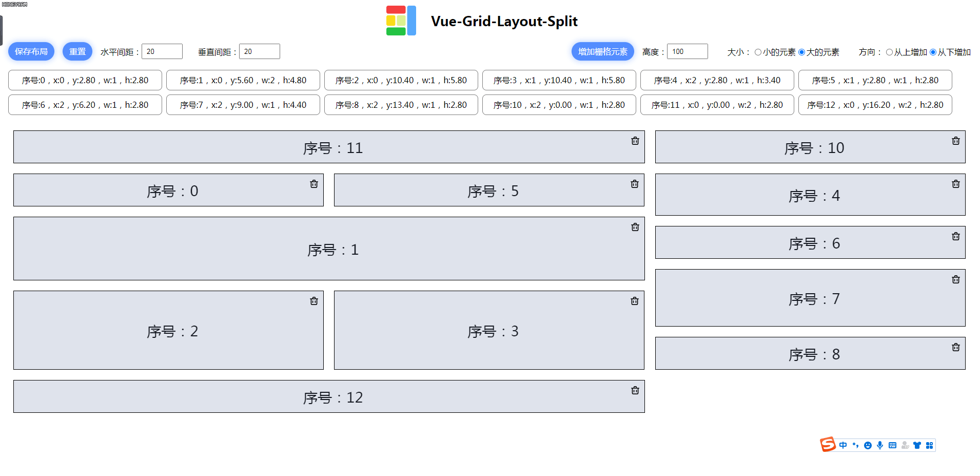Remove 序号：6 block with trash icon
Viewport: 980px width, 476px height.
click(x=956, y=236)
